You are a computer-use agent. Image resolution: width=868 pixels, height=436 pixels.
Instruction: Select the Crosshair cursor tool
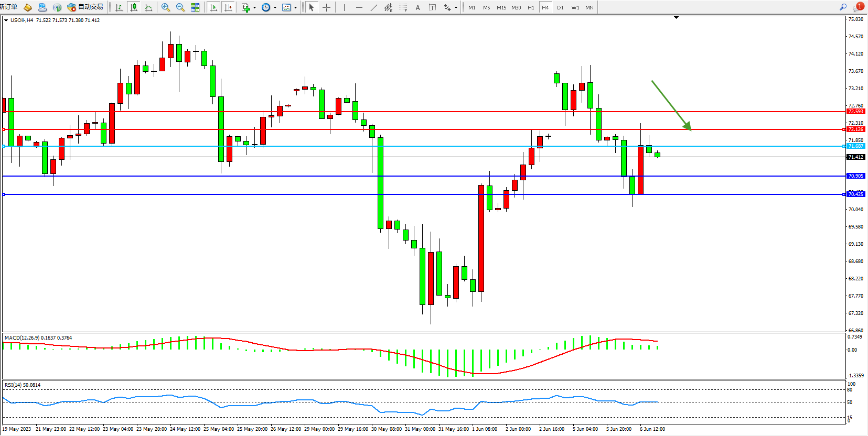tap(326, 7)
